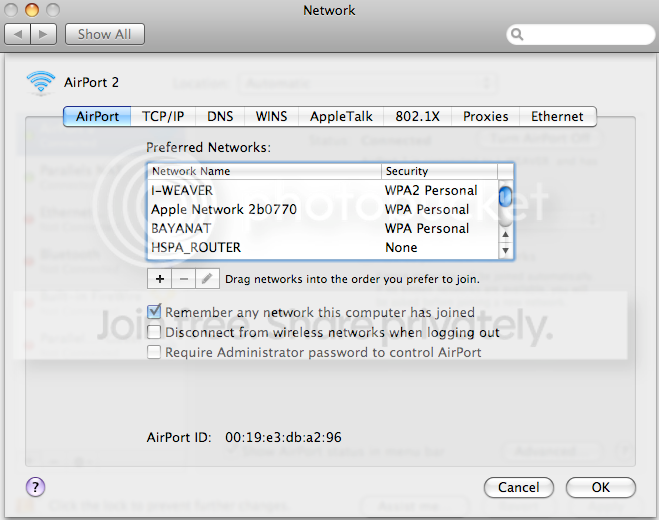Click the magnifier icon in search box
Image resolution: width=659 pixels, height=520 pixels.
click(x=517, y=34)
